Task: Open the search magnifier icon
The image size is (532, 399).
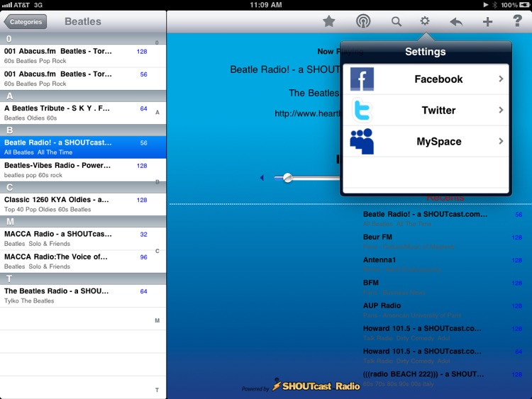Action: [396, 22]
